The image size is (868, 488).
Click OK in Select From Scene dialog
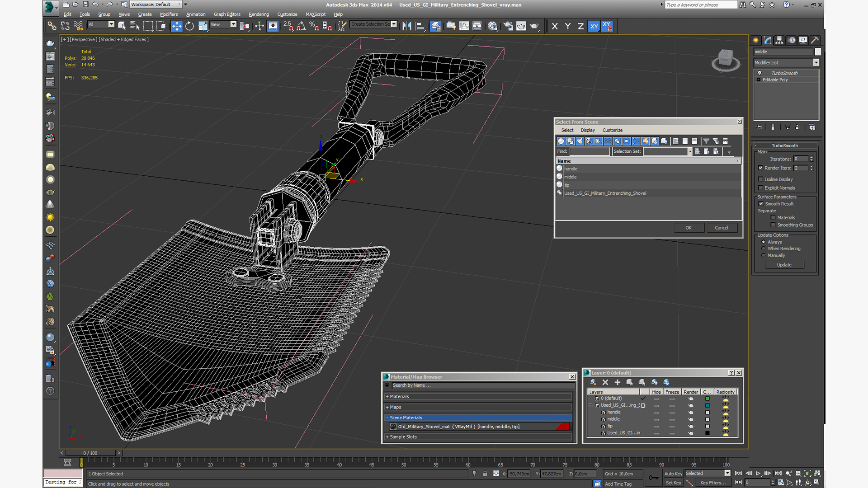(689, 228)
